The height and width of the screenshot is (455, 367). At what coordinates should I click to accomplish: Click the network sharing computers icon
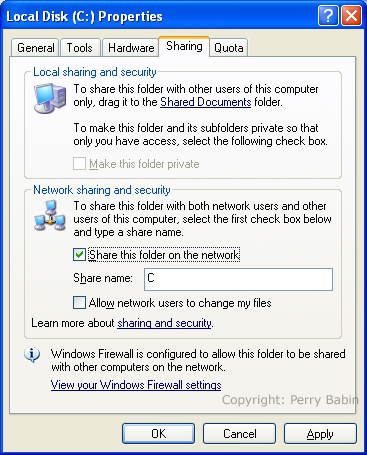50,216
